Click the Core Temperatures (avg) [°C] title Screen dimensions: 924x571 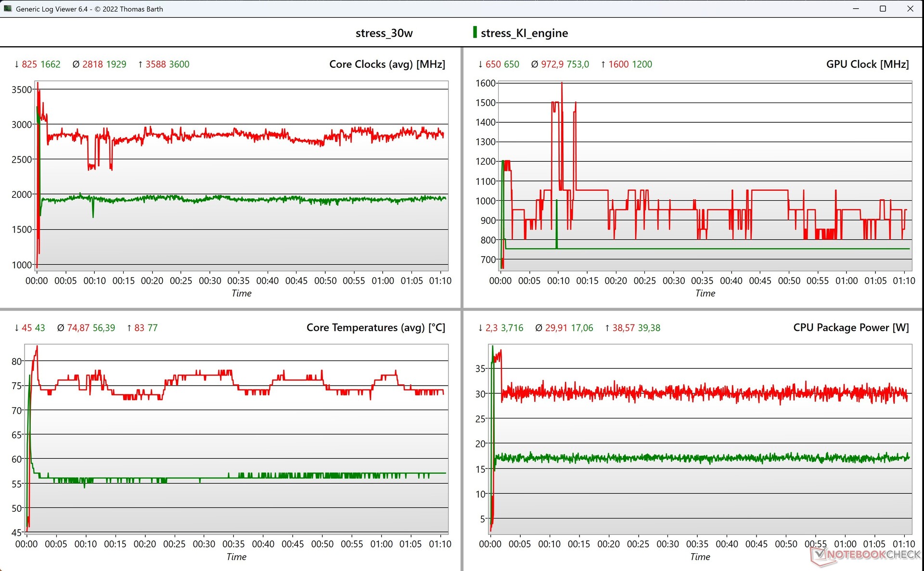pos(375,327)
